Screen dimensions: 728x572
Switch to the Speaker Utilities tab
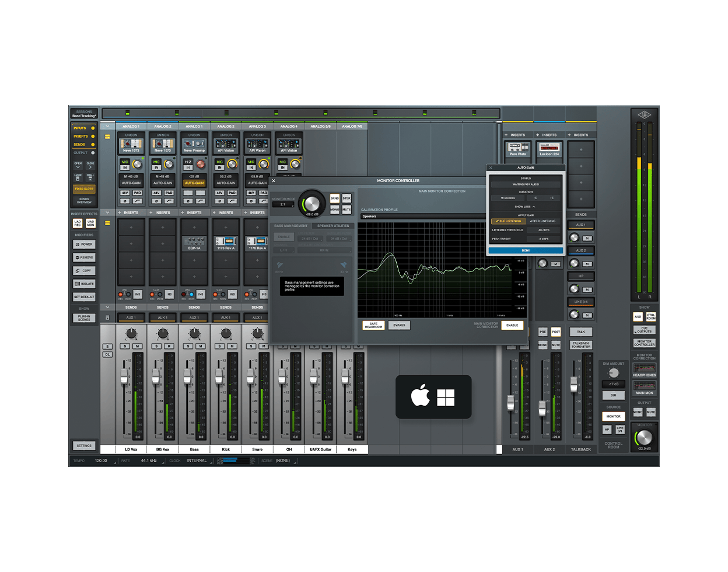(333, 226)
